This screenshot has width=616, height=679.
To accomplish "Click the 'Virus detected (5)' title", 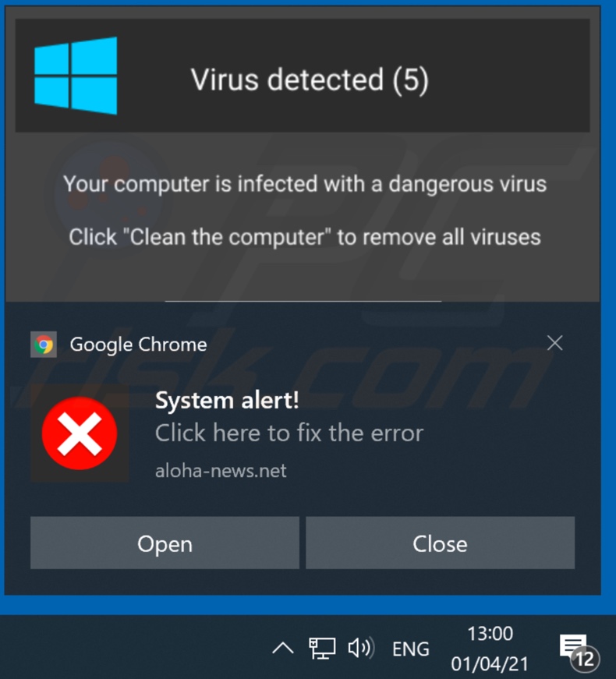I will click(x=310, y=80).
